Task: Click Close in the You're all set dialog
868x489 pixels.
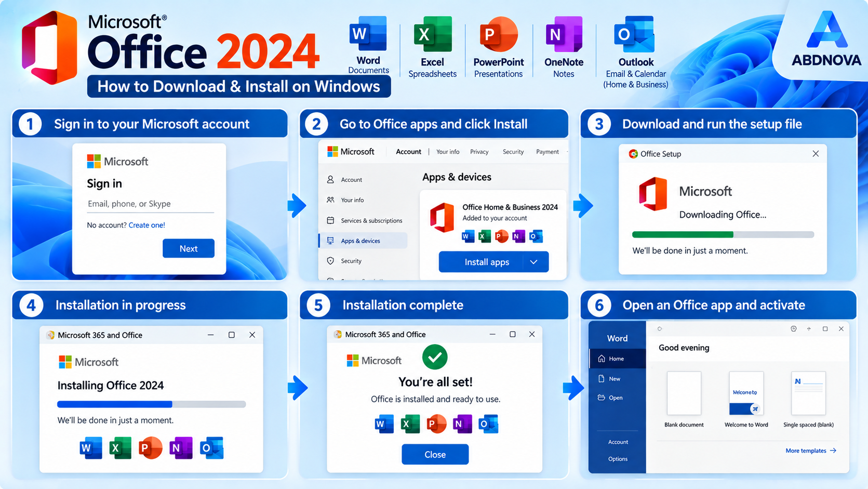Action: click(435, 454)
